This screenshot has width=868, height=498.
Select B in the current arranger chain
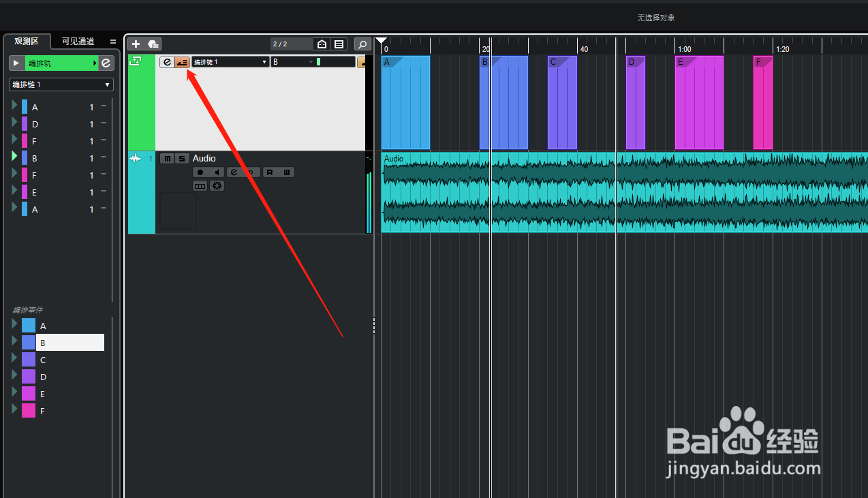[x=35, y=159]
